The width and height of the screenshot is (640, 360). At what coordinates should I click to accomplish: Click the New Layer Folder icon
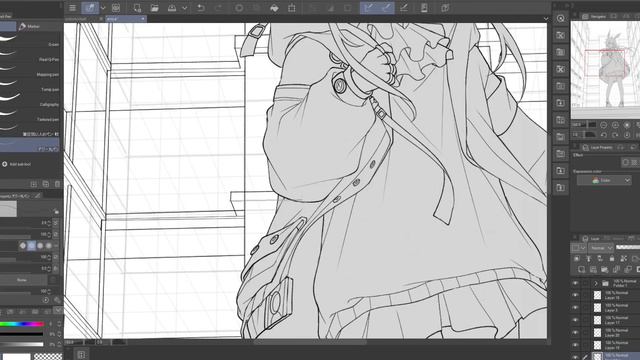click(604, 269)
